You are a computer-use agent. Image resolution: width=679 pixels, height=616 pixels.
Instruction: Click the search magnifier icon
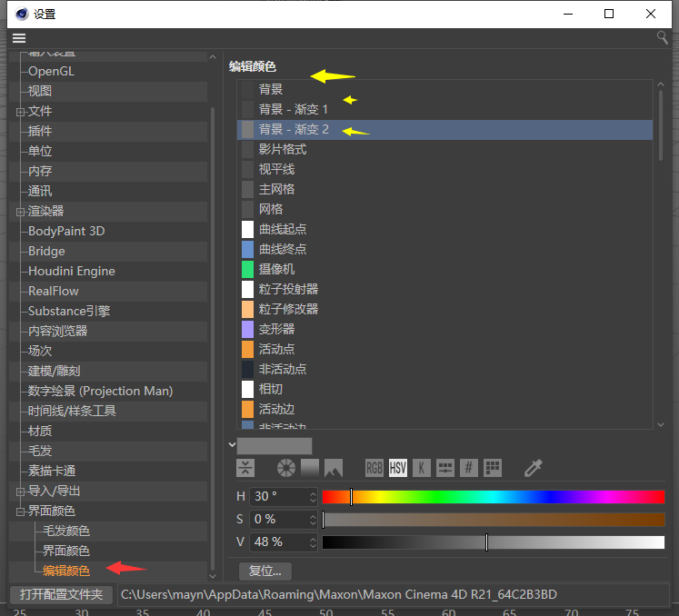[x=662, y=37]
